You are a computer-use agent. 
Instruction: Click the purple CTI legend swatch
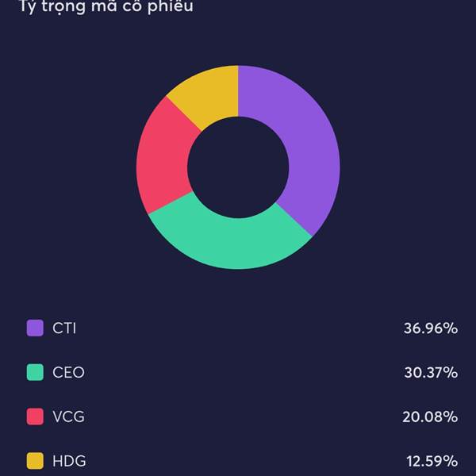coord(35,328)
